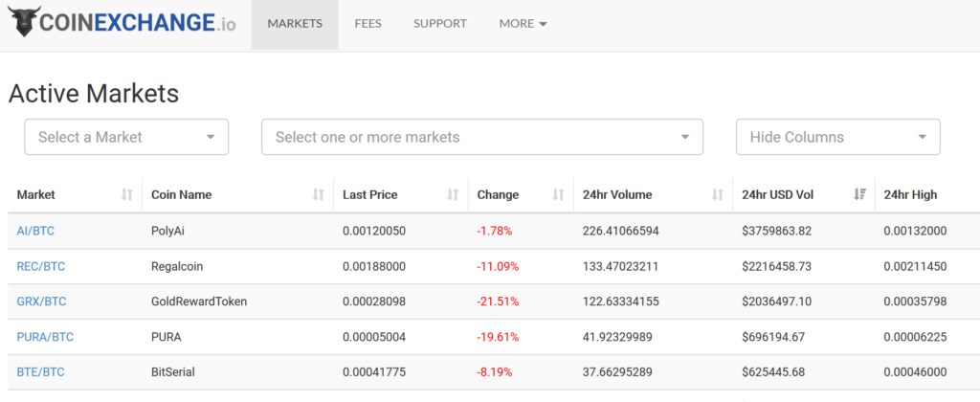
Task: Open the AI/BTC market link
Action: [x=35, y=231]
